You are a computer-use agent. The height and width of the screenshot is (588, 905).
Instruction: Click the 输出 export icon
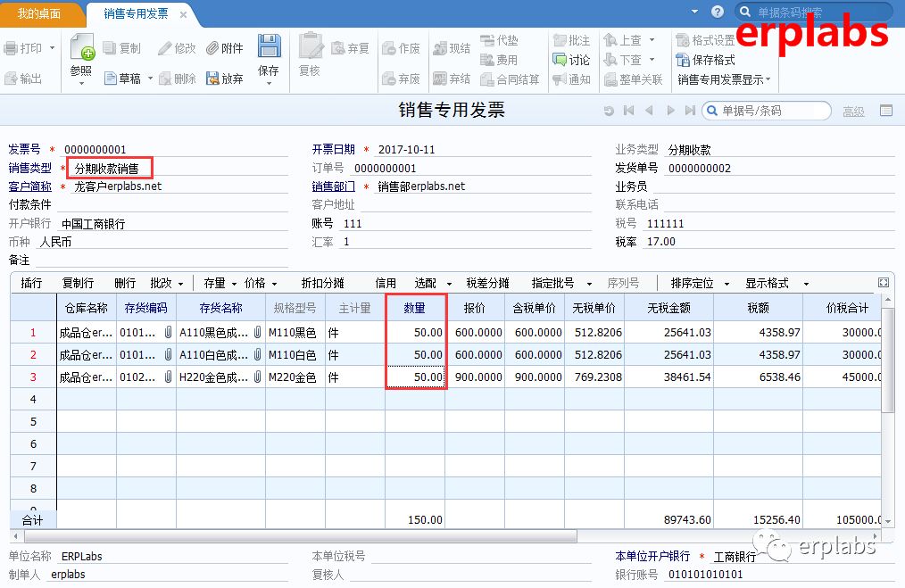point(11,79)
